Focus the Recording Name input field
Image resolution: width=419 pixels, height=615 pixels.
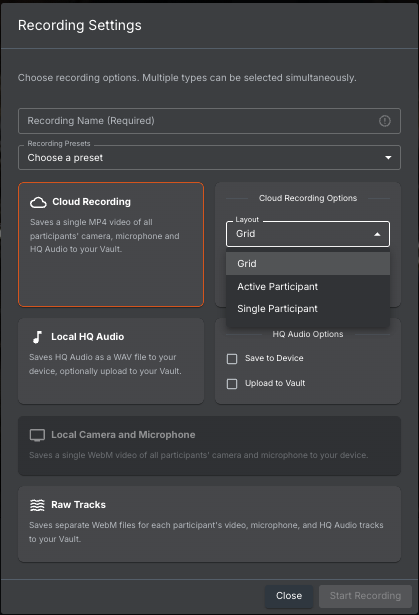(210, 121)
